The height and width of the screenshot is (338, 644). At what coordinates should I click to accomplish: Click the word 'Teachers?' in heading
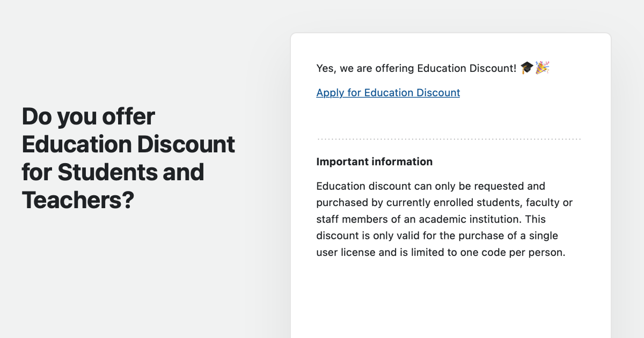[77, 200]
